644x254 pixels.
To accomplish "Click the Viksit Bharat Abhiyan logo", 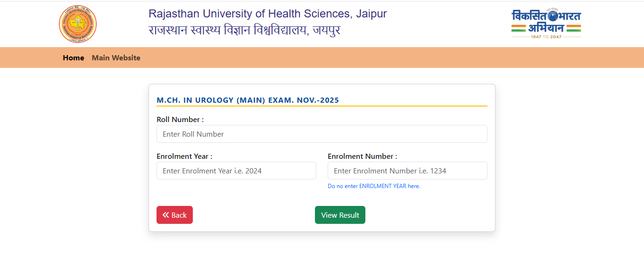I will coord(546,24).
